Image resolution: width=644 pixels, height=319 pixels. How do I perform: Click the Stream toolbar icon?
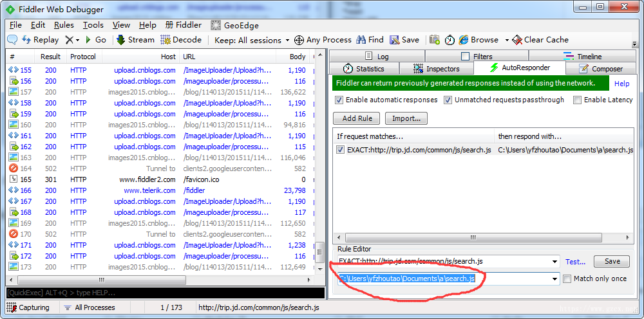[121, 40]
